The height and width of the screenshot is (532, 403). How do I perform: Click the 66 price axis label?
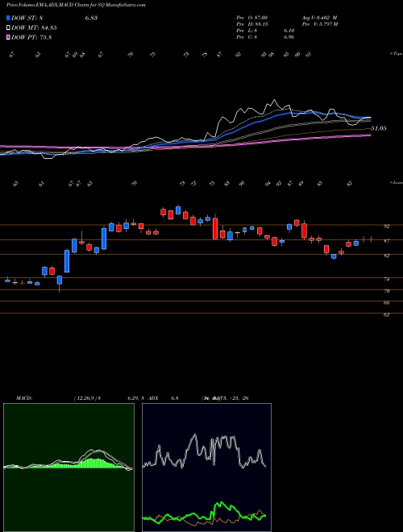pos(386,303)
